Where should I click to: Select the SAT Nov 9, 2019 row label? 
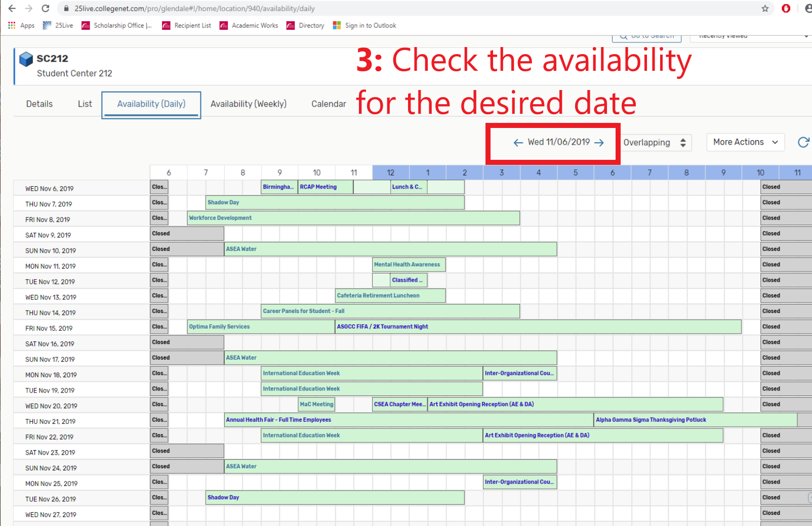48,235
